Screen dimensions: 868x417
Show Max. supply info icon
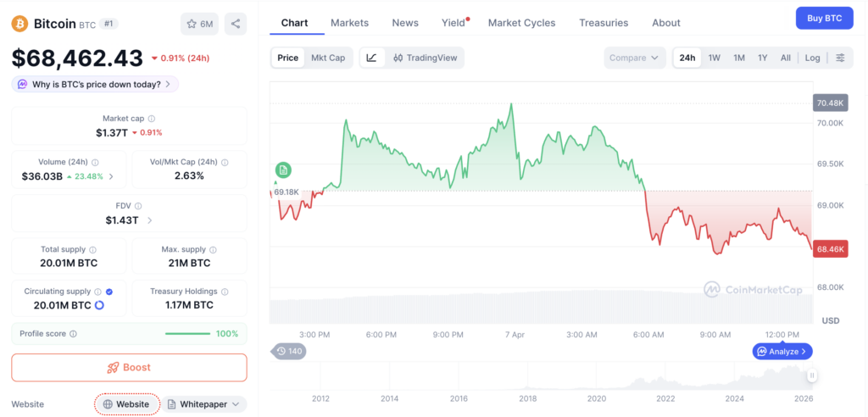(213, 250)
